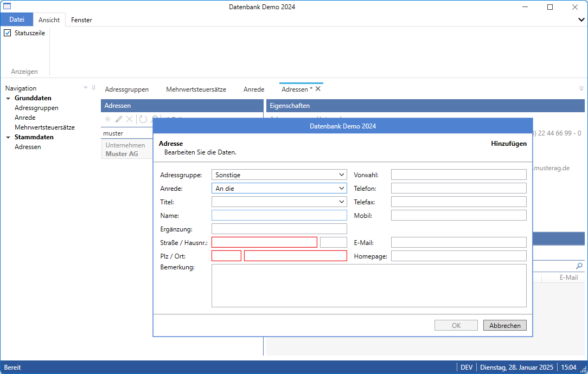588x374 pixels.
Task: Click the 'Anzeigen' ribbon group label
Action: pyautogui.click(x=24, y=72)
